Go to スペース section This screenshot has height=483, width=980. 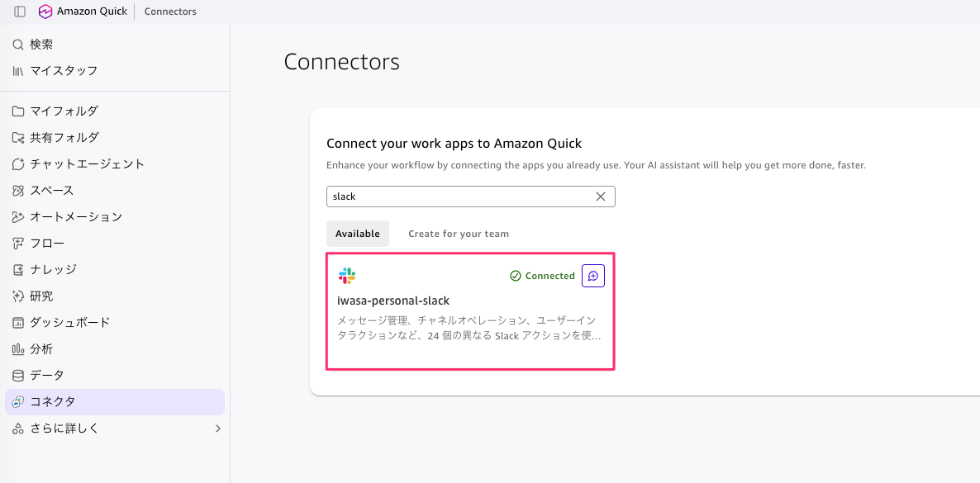point(115,191)
